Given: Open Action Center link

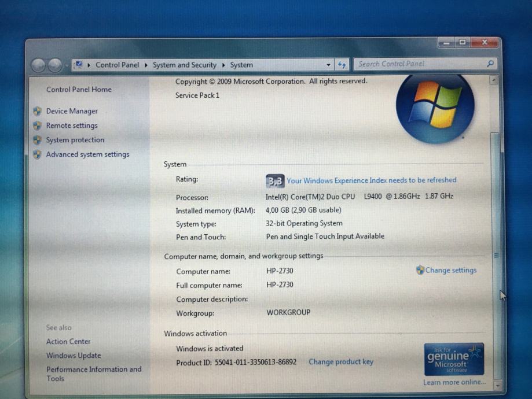Looking at the screenshot, I should click(x=68, y=342).
